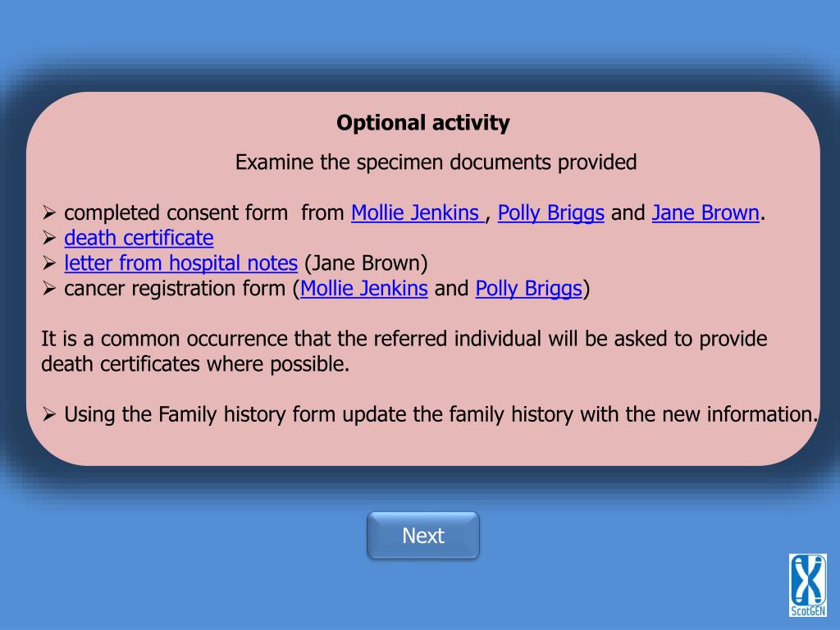This screenshot has height=630, width=840.
Task: Click arrow bullet beside Family history form line
Action: 49,414
